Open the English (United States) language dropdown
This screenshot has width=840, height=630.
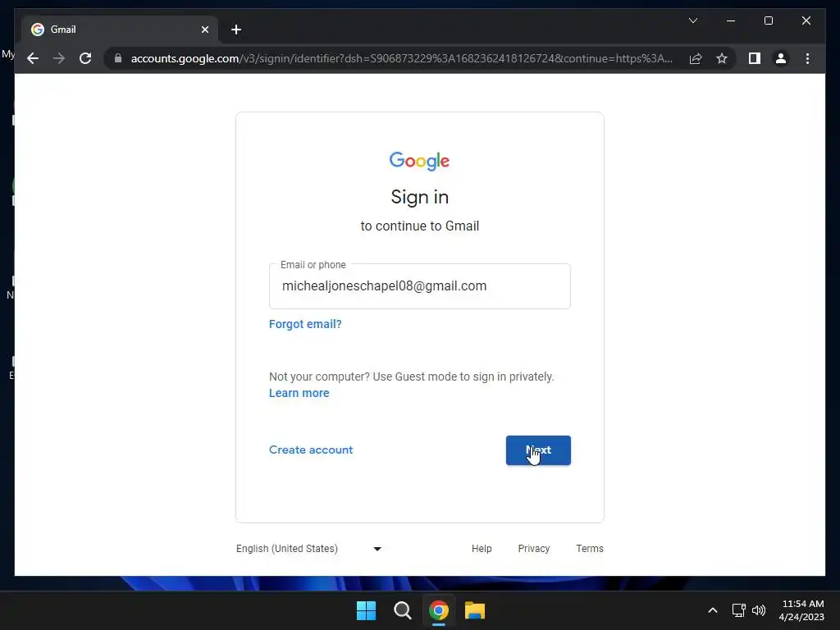309,549
